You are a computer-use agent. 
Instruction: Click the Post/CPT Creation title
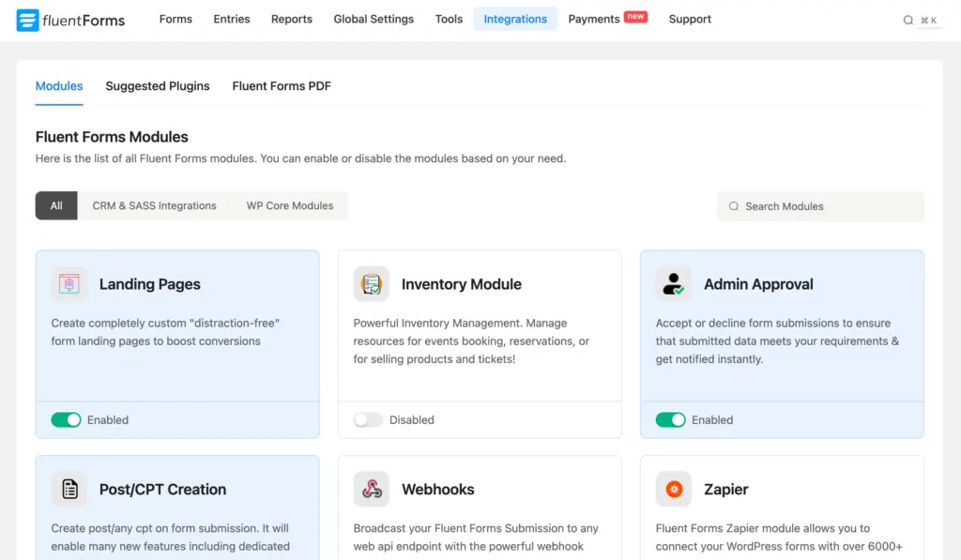tap(162, 490)
